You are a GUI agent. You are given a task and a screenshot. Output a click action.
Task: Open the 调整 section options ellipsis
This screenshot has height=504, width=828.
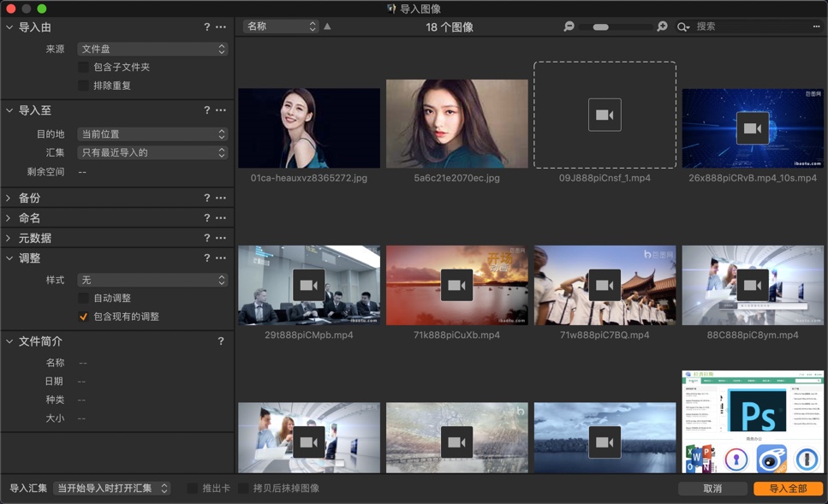point(221,258)
